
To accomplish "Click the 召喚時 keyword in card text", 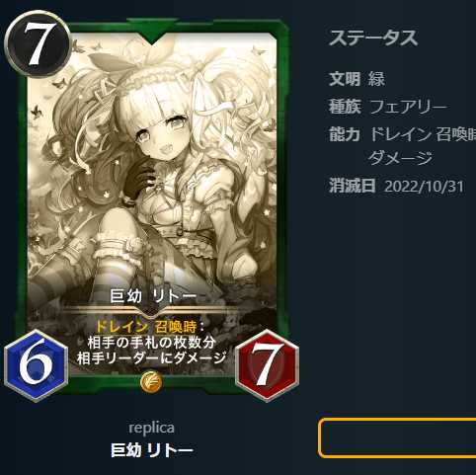I will click(x=176, y=327).
